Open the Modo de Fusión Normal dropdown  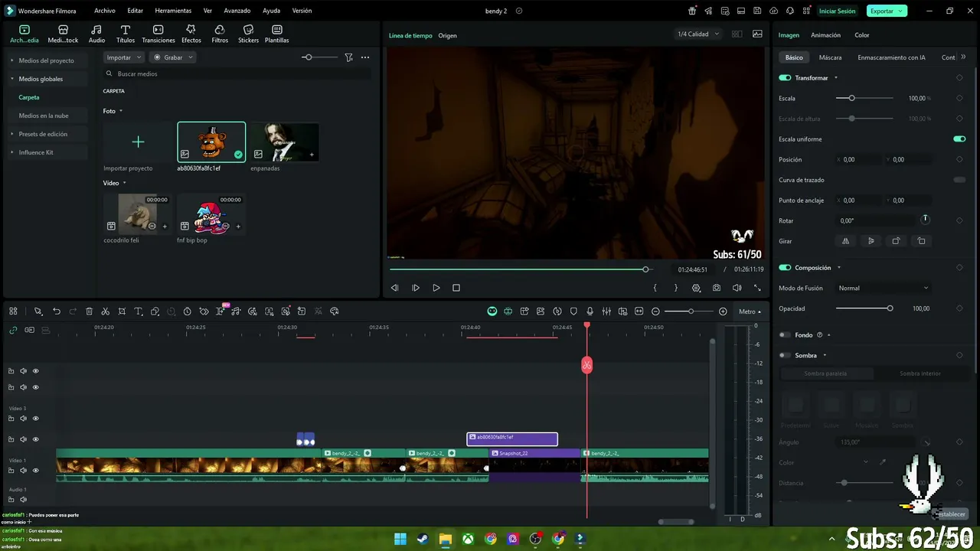pos(884,289)
